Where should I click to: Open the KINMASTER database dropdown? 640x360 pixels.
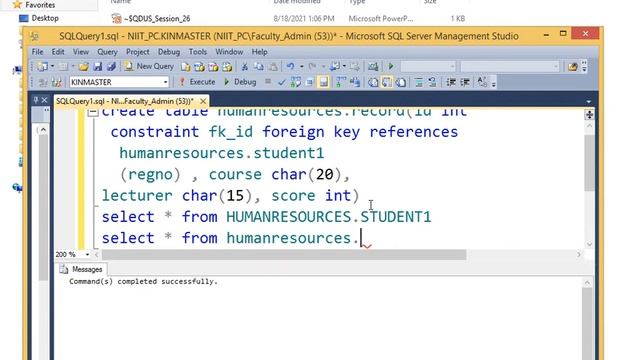click(165, 82)
